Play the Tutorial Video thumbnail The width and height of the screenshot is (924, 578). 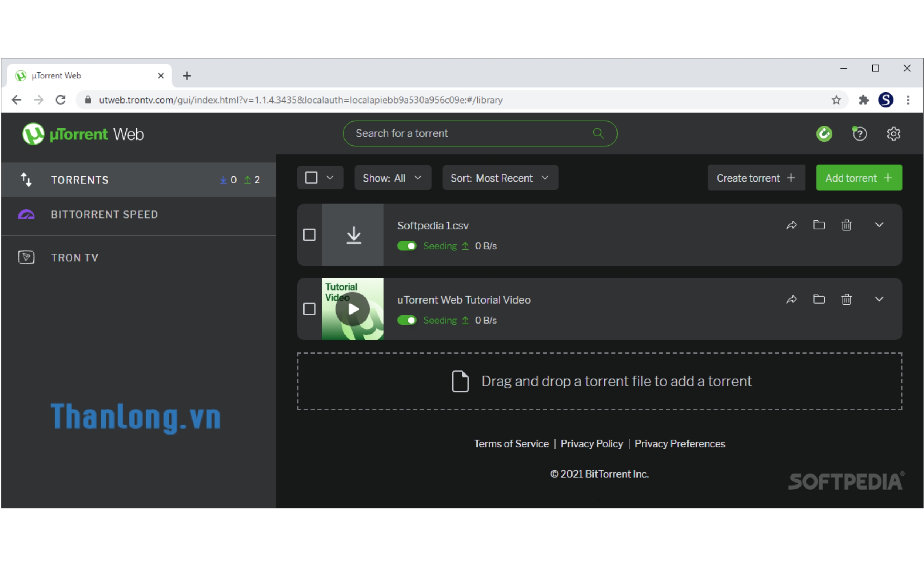pos(353,309)
